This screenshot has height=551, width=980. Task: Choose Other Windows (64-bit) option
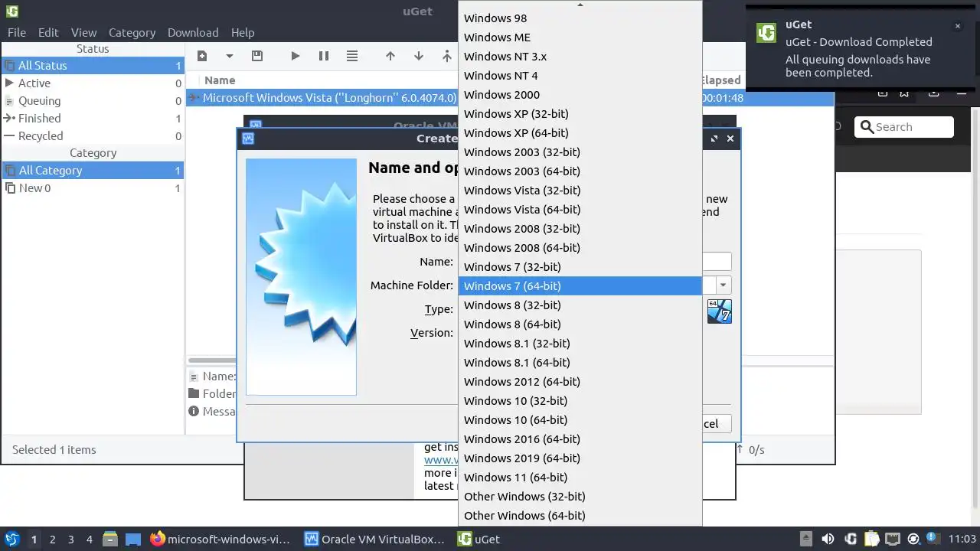coord(580,515)
